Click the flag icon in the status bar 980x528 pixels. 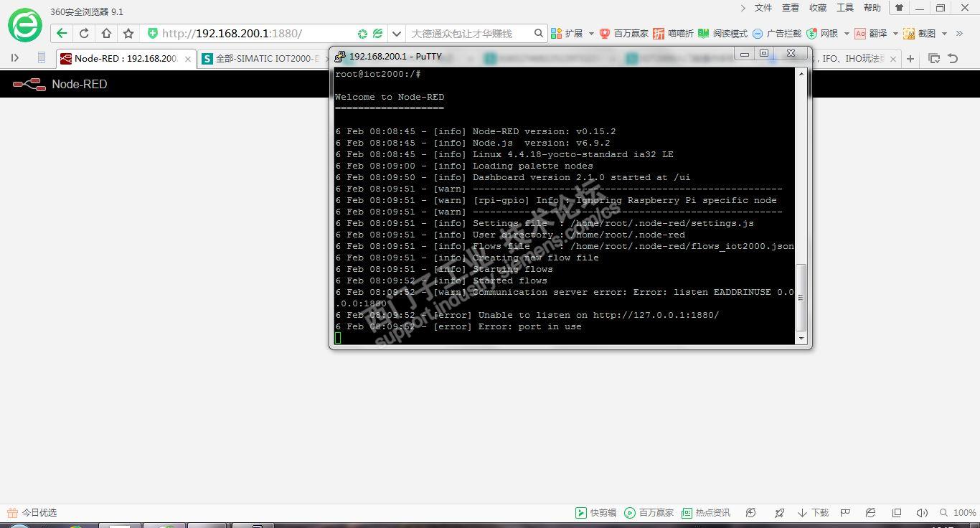coord(847,513)
